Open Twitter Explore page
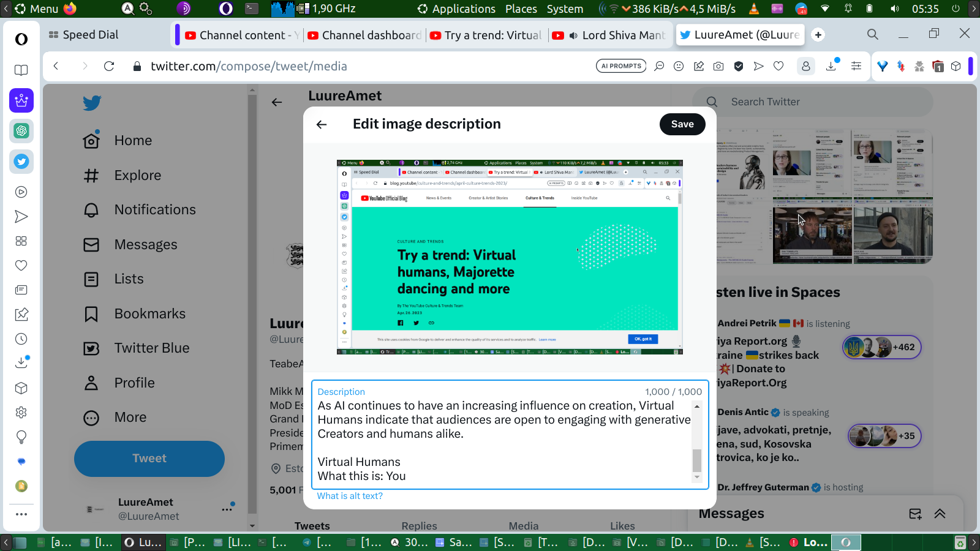Viewport: 980px width, 551px height. click(122, 175)
